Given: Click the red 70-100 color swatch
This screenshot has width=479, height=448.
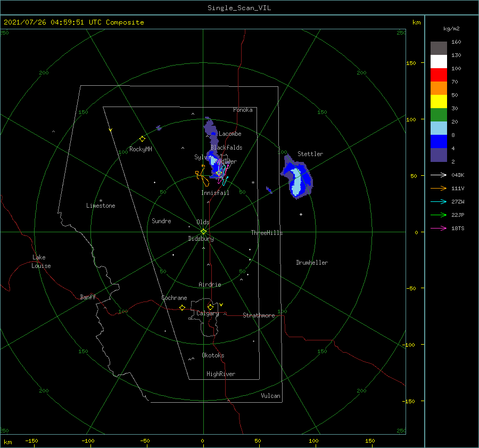Looking at the screenshot, I should coord(439,75).
